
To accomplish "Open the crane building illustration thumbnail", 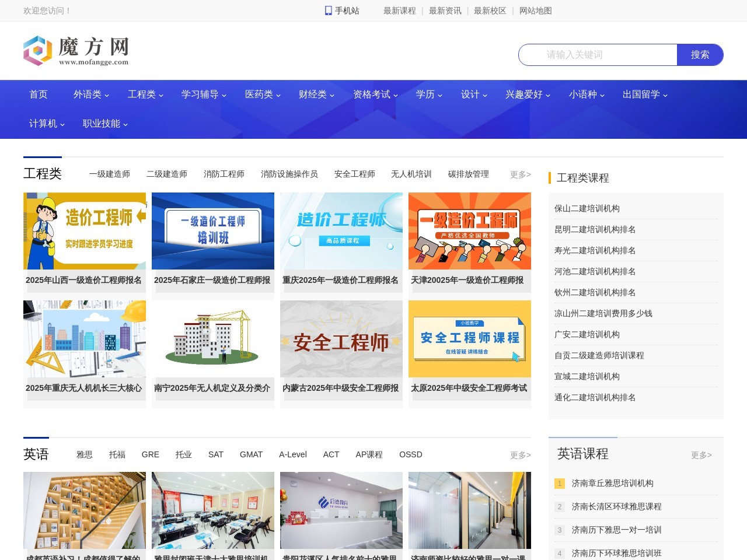I will pos(213,339).
